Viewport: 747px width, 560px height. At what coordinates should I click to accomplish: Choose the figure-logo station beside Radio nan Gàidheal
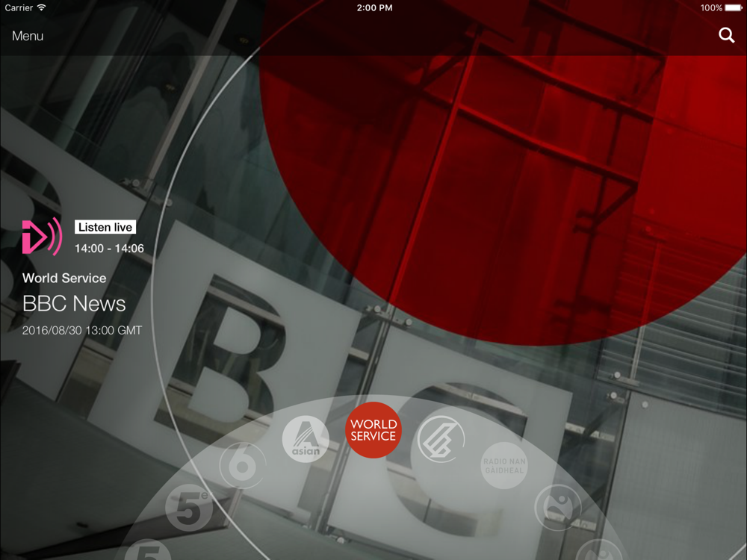point(558,508)
